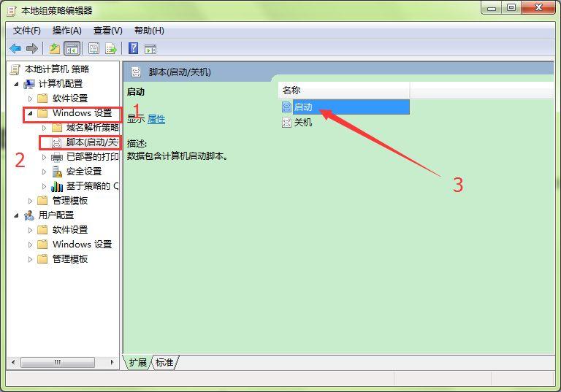This screenshot has width=561, height=392.
Task: Click the export list toolbar icon
Action: pyautogui.click(x=111, y=48)
